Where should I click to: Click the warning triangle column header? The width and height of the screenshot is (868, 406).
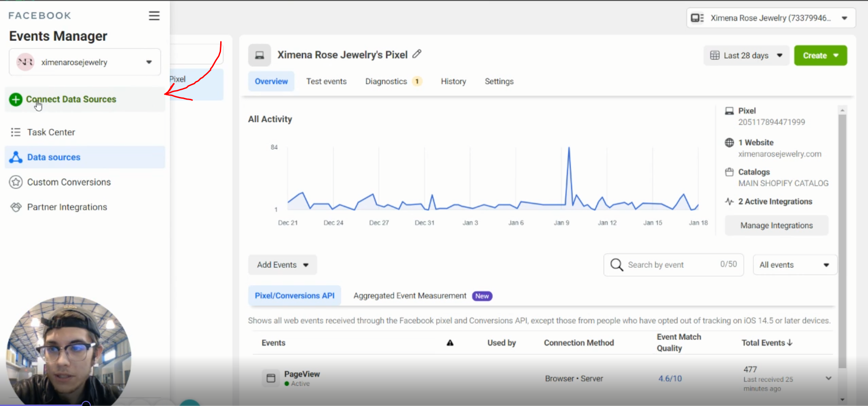[450, 343]
